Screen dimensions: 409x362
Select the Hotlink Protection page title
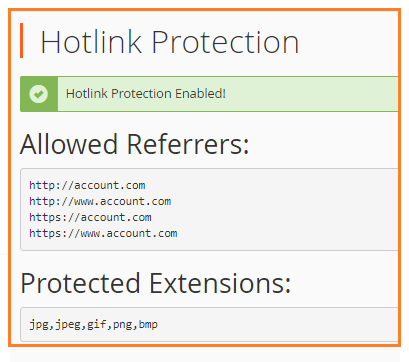tap(169, 42)
